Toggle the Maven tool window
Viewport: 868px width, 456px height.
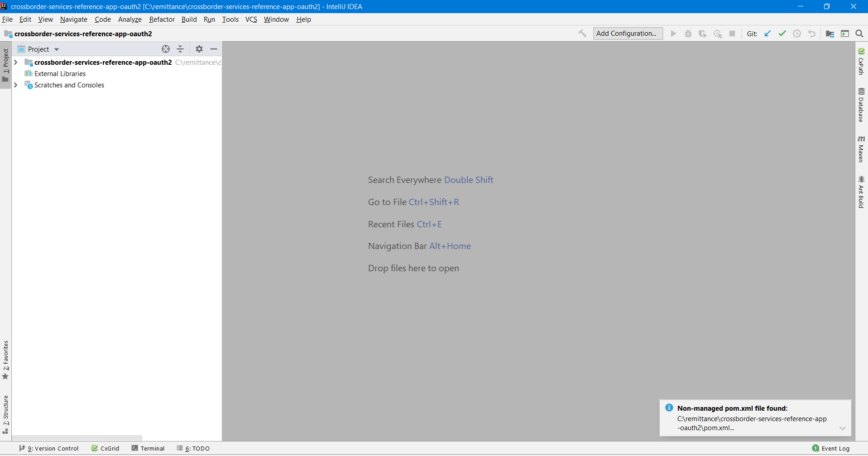pyautogui.click(x=861, y=149)
